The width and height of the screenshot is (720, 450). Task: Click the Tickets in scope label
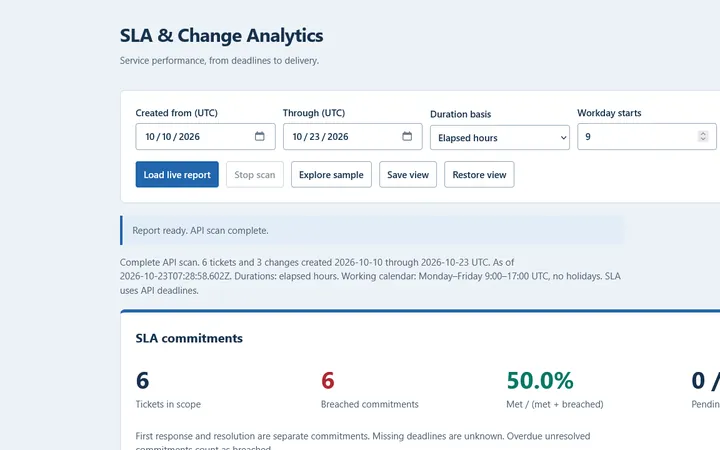[168, 404]
